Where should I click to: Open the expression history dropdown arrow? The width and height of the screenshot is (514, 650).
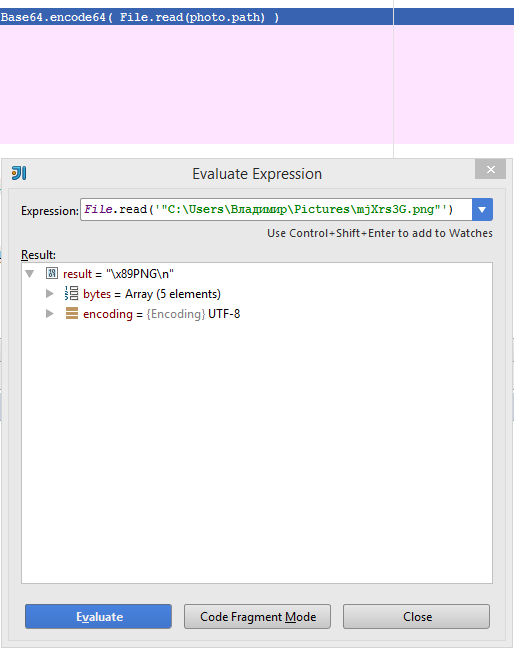(x=482, y=209)
